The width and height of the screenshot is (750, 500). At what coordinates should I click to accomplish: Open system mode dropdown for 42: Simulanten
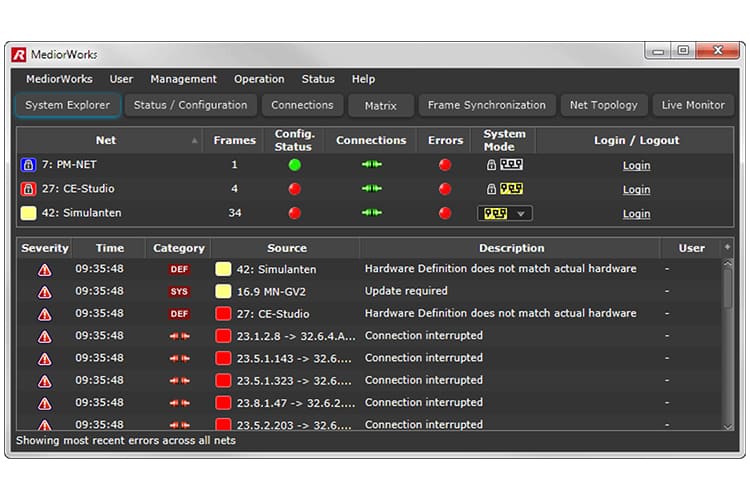coord(505,213)
